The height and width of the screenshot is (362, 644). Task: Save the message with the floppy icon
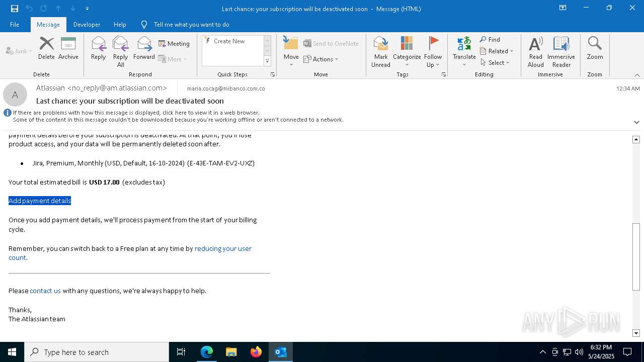[14, 9]
